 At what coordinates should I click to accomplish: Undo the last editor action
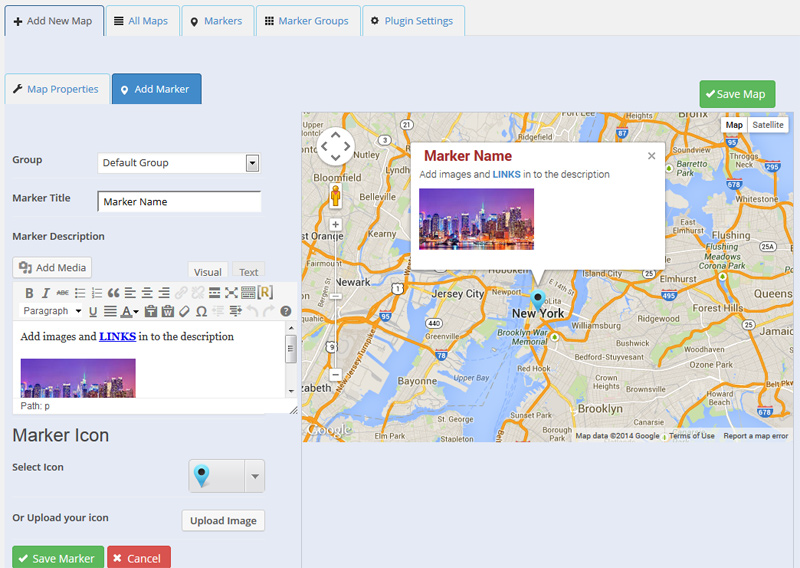click(252, 311)
